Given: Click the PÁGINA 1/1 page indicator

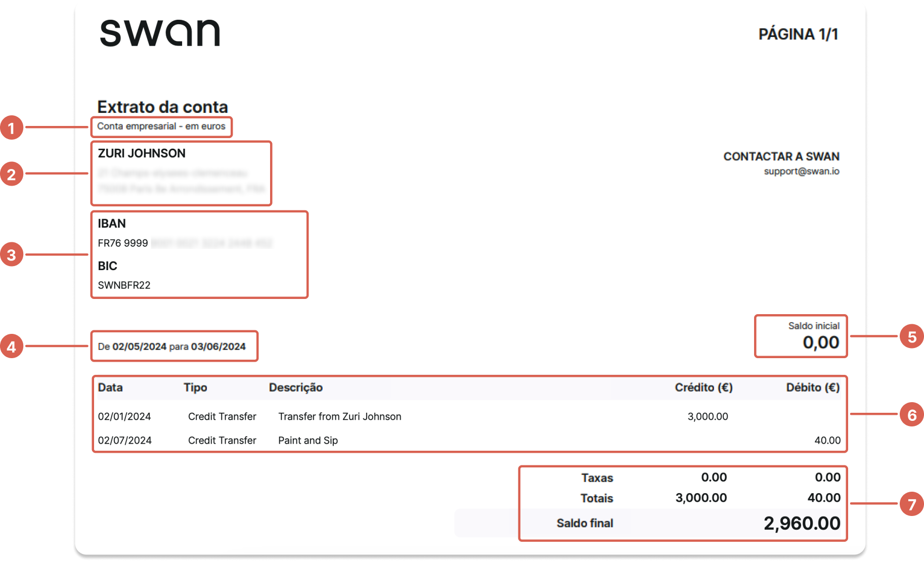Looking at the screenshot, I should [x=798, y=34].
